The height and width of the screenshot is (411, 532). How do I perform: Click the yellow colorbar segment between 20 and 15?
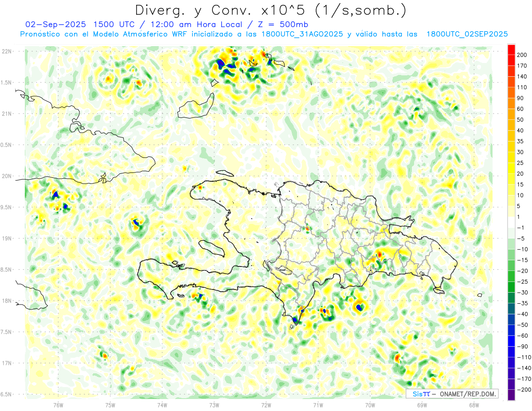(x=511, y=179)
